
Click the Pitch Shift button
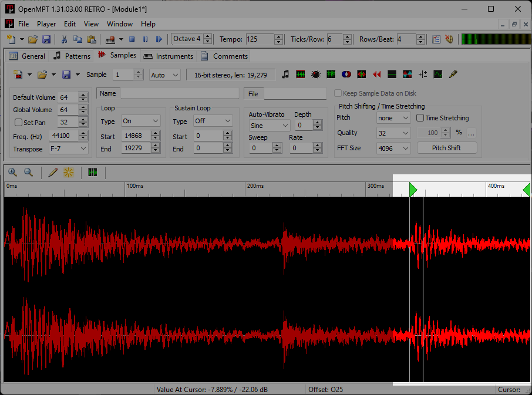[446, 148]
